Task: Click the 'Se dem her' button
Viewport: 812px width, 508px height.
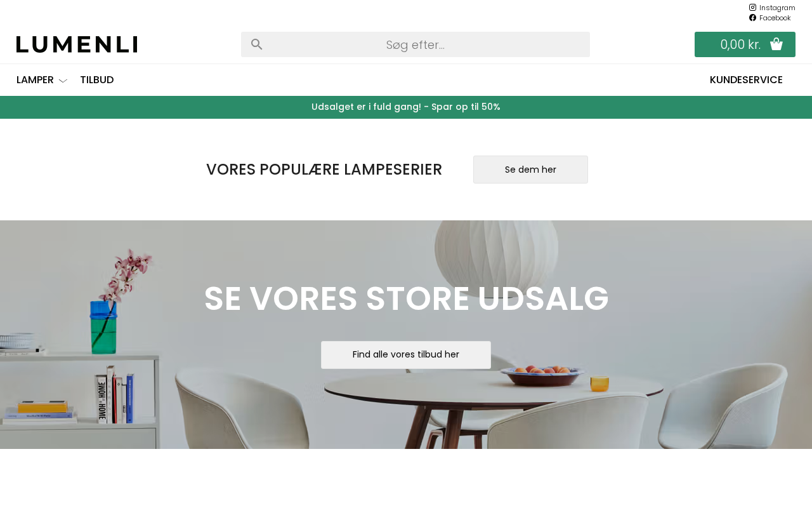Action: coord(530,170)
